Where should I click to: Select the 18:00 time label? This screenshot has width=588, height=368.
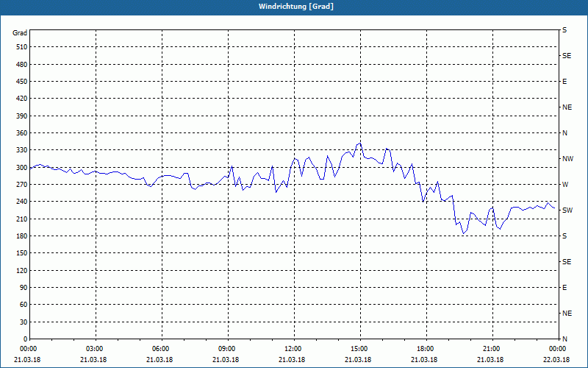425,349
